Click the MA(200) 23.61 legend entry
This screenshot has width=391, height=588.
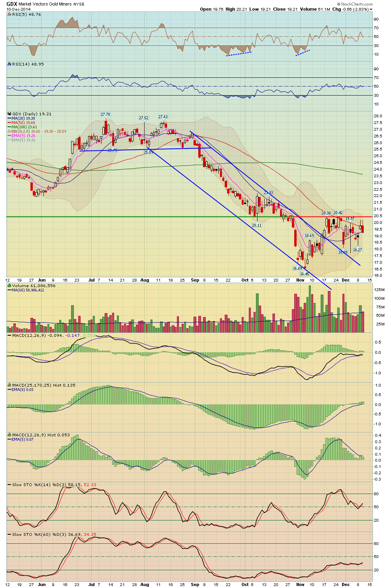[x=23, y=127]
